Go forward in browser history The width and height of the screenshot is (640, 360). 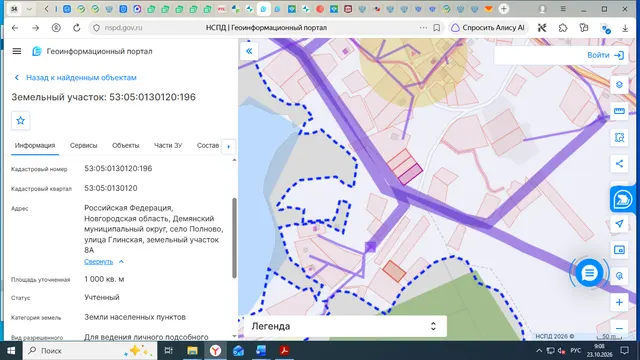pyautogui.click(x=36, y=28)
